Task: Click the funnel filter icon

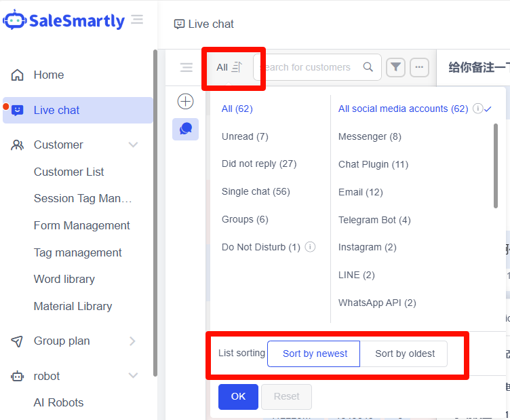Action: click(396, 67)
